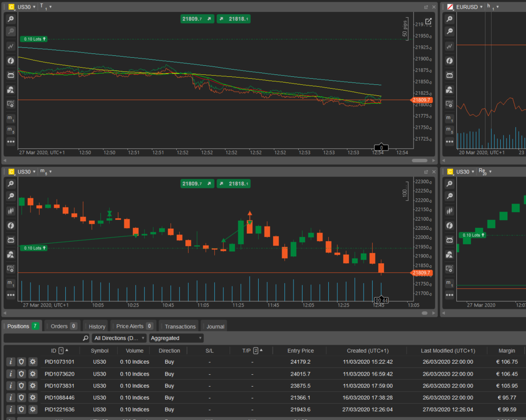The width and height of the screenshot is (526, 420).
Task: Open m5 timeframe dropdown on bottom US30 chart
Action: coord(46,172)
